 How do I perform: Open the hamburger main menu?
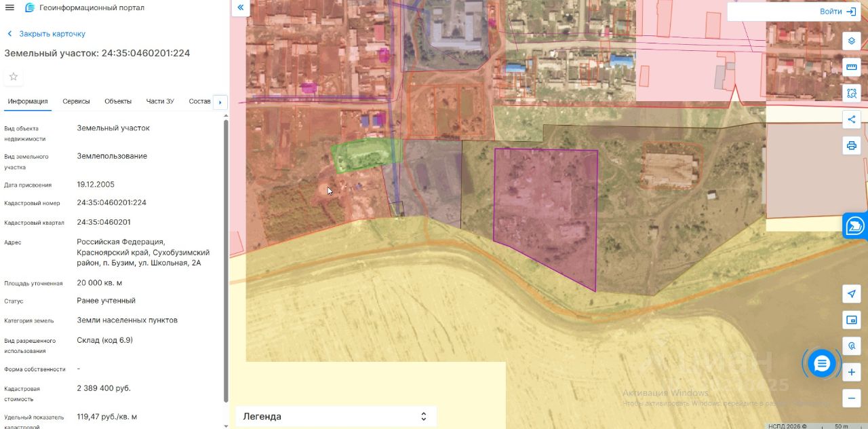[9, 7]
